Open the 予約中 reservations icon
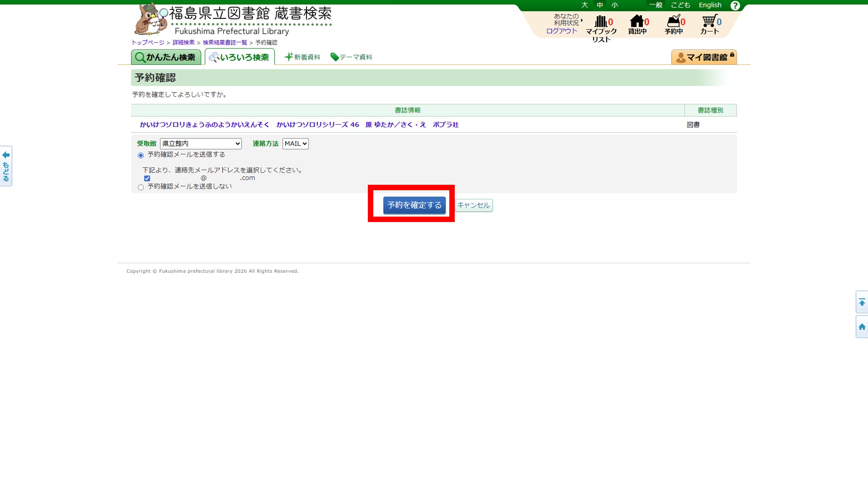The height and width of the screenshot is (486, 868). pos(673,21)
